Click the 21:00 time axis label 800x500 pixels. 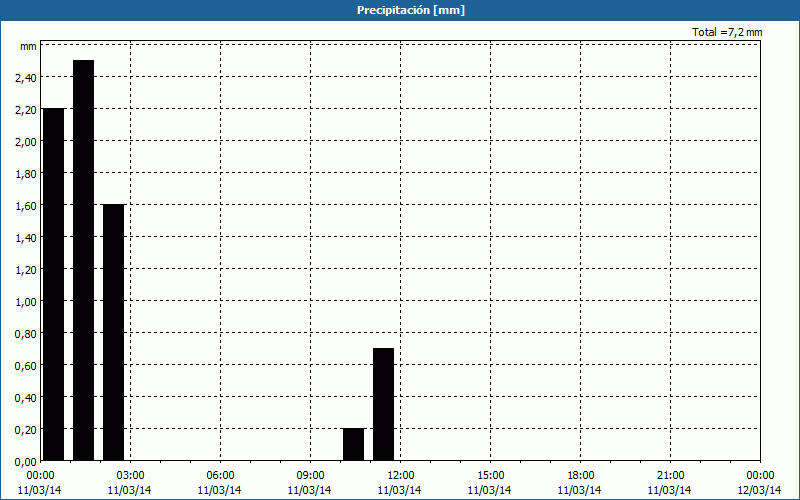[670, 476]
